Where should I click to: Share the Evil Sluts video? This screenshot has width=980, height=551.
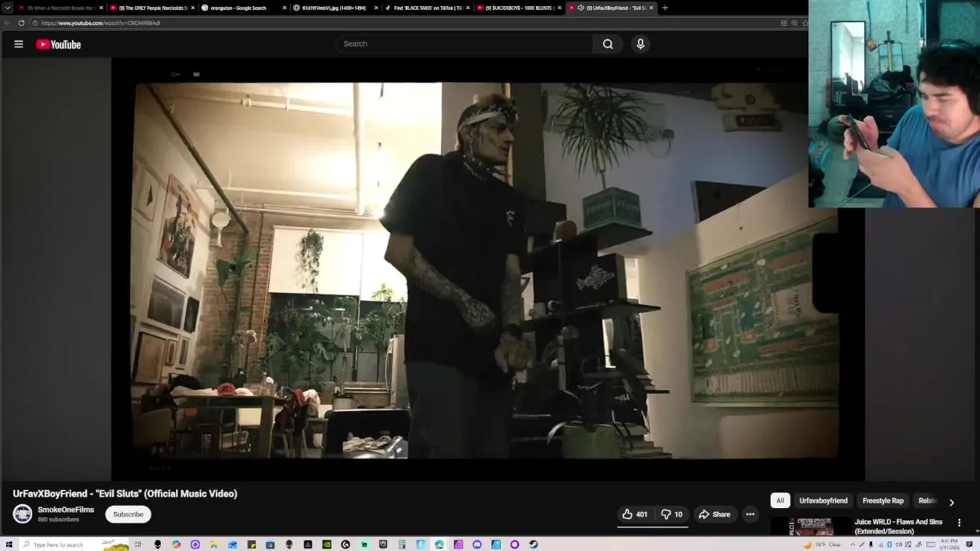tap(714, 514)
